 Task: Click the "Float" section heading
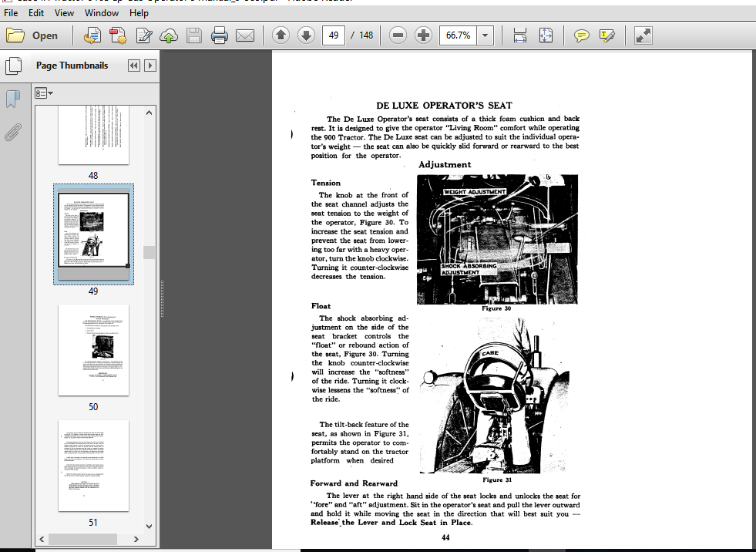[321, 306]
